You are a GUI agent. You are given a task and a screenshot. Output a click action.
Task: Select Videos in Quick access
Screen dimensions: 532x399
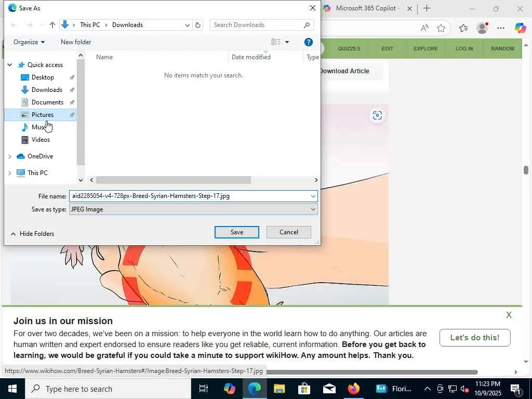(41, 139)
